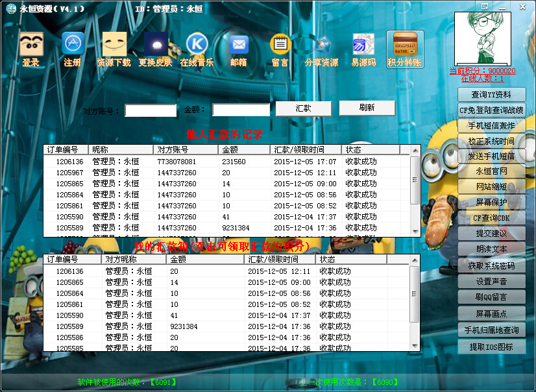Select upper row with account 7738078081

226,162
